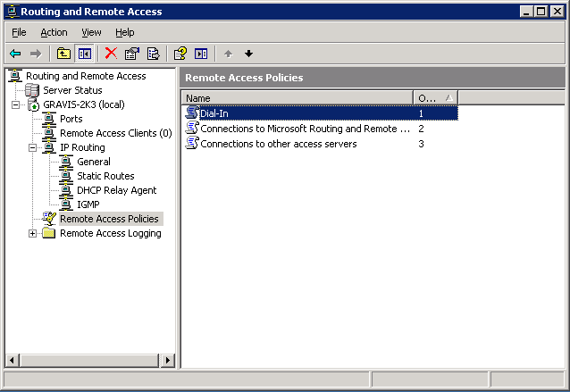Select Remote Access Logging folder
This screenshot has height=392, width=570.
[x=111, y=233]
